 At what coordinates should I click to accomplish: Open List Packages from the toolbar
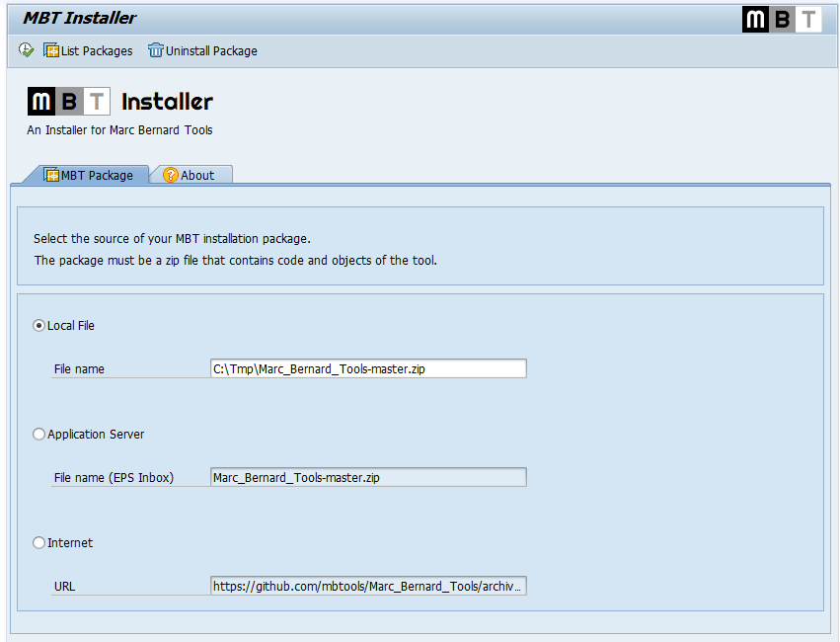(88, 50)
